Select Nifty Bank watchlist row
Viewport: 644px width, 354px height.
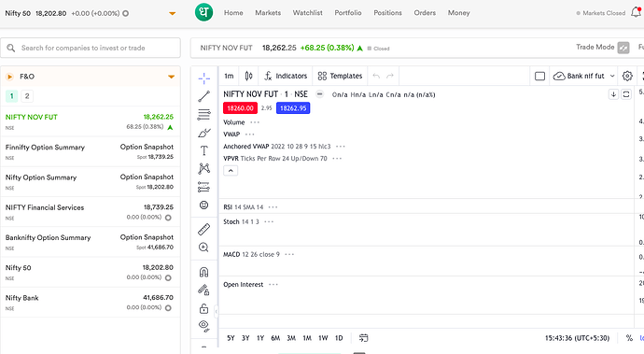(x=91, y=302)
